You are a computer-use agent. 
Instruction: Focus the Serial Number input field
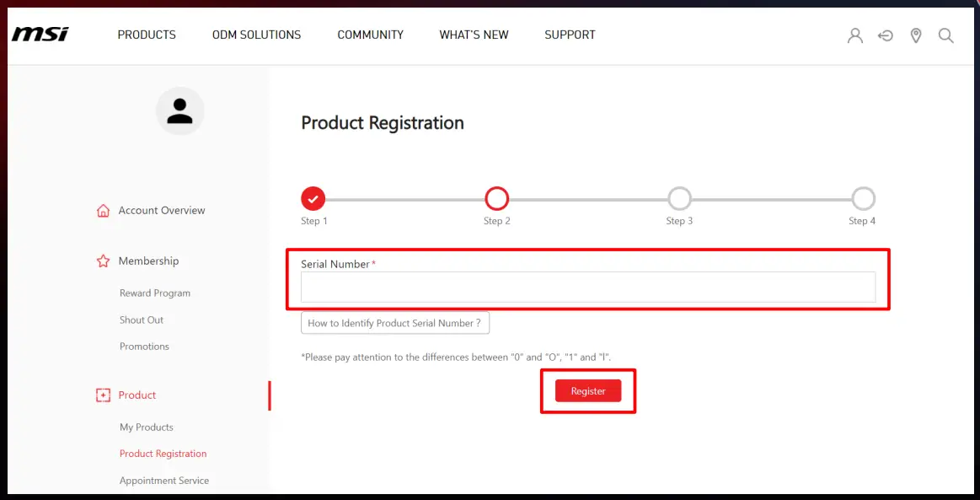[x=588, y=288]
